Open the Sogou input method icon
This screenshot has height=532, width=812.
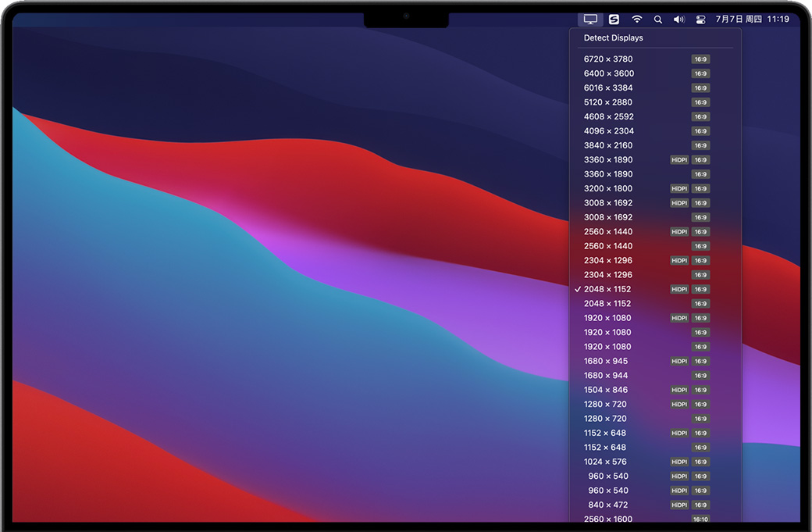[x=614, y=19]
